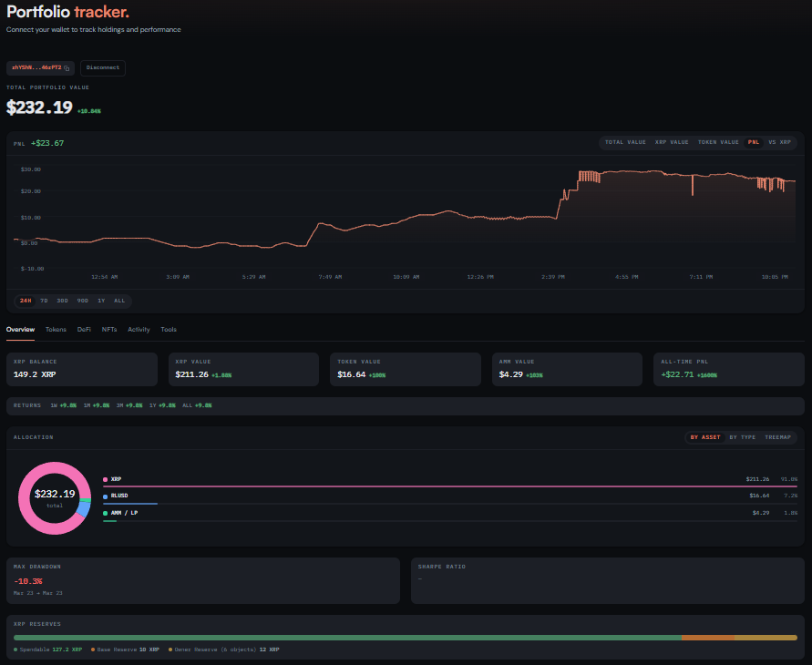This screenshot has width=812, height=665.
Task: Switch chart to XRP Value
Action: (671, 142)
